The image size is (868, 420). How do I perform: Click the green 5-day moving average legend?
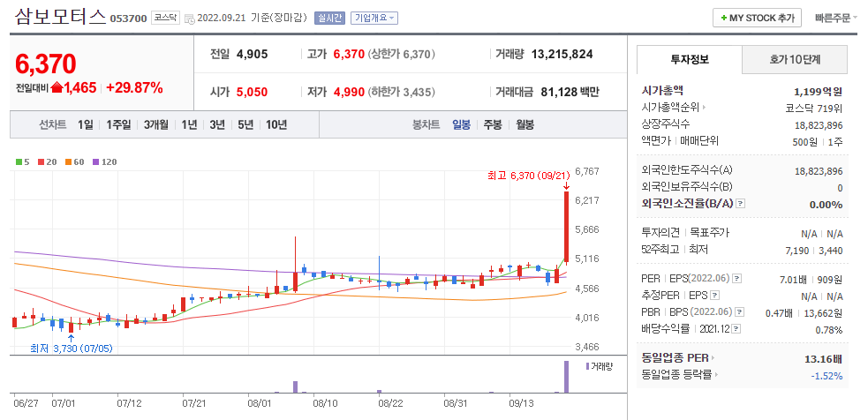click(22, 162)
